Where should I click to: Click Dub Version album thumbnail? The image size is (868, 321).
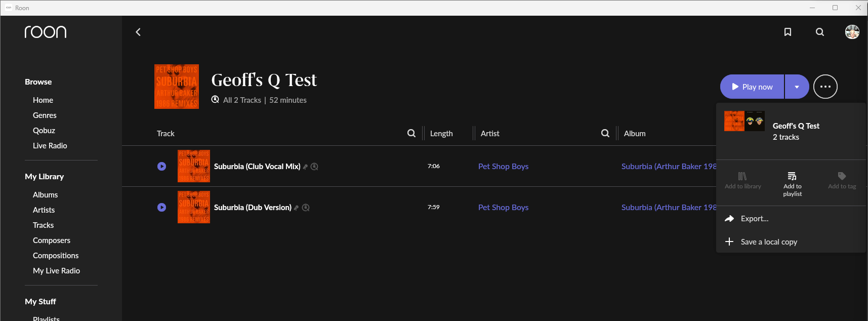click(194, 207)
